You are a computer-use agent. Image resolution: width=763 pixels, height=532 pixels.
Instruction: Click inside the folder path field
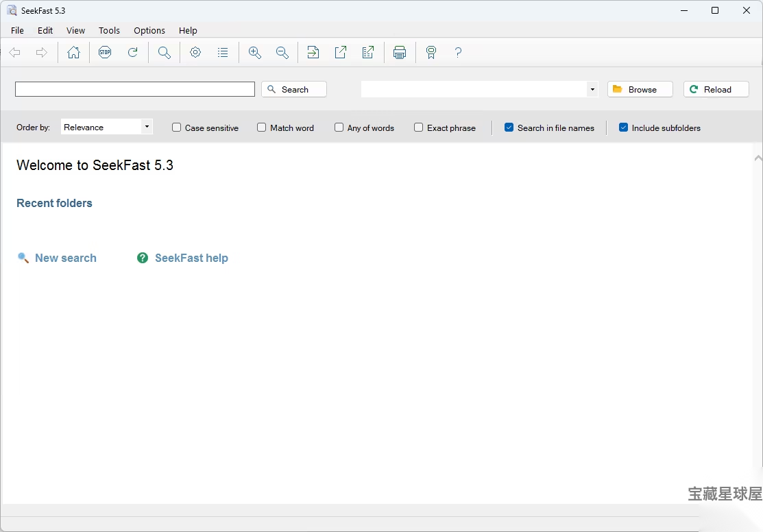click(474, 90)
